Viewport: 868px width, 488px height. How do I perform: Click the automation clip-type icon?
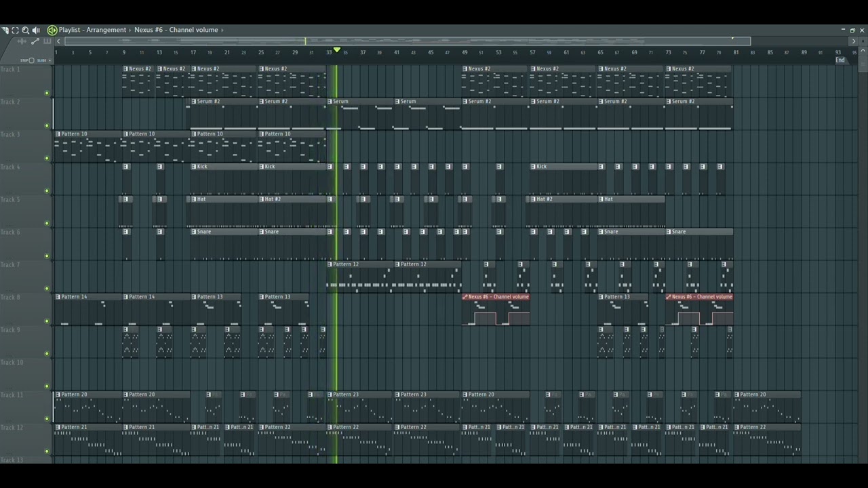35,41
